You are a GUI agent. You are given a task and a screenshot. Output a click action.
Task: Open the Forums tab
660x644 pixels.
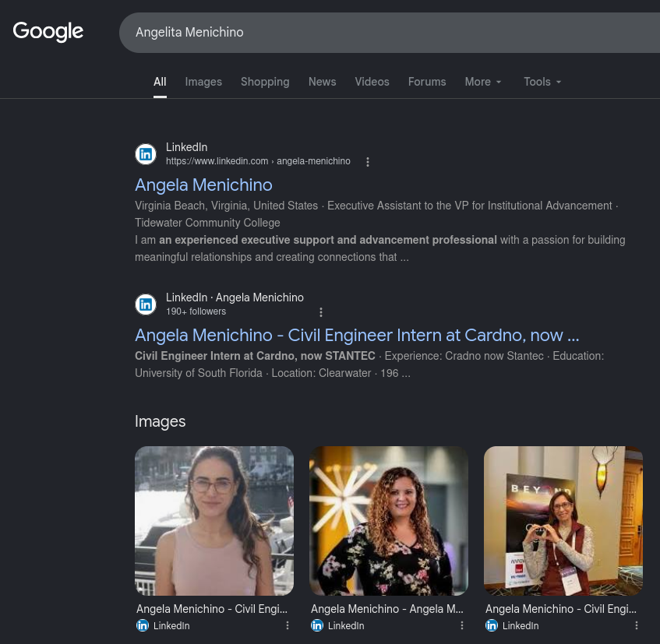427,82
